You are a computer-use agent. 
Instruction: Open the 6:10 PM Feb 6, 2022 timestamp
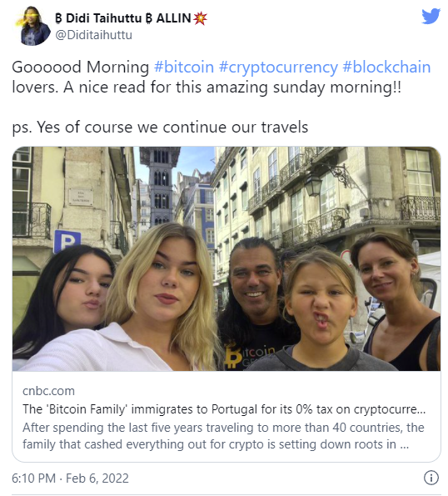[70, 478]
